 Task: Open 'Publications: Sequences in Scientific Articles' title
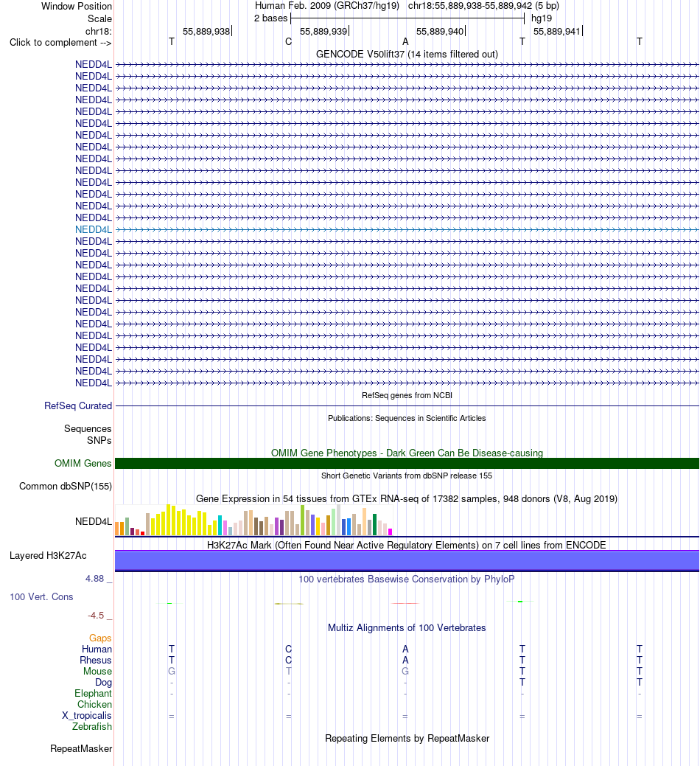click(x=407, y=418)
